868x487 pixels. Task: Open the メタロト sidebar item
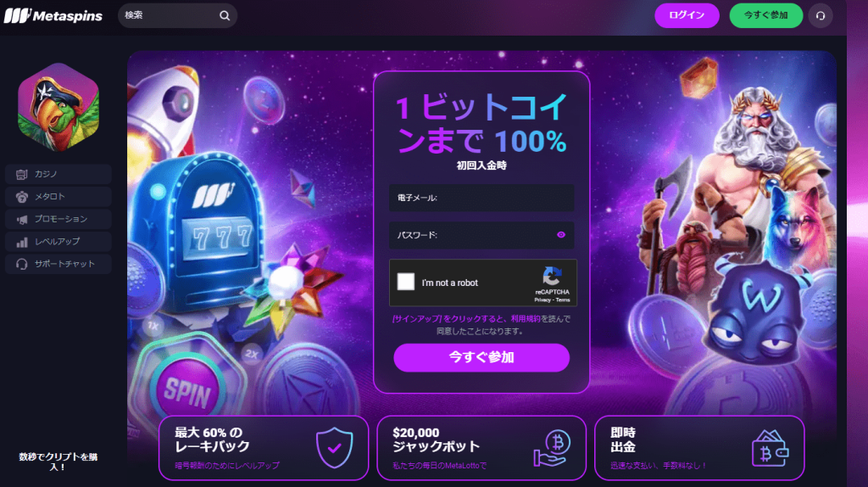tap(58, 197)
